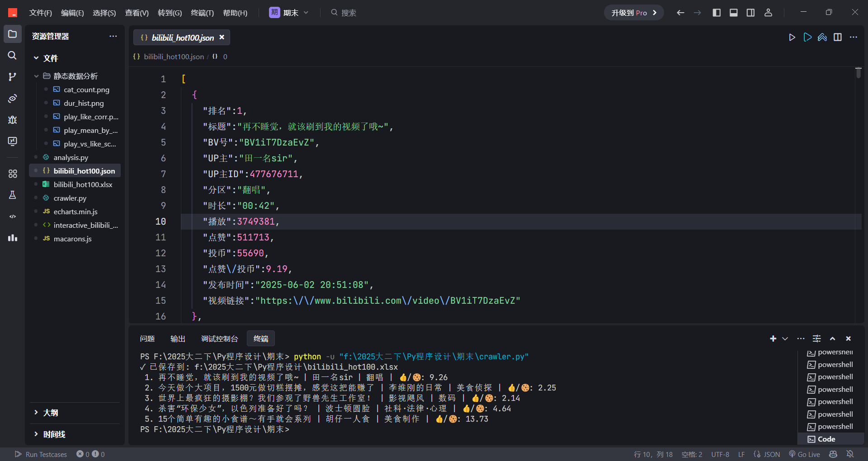Open the Search view in activity bar
The height and width of the screenshot is (461, 868).
point(12,56)
